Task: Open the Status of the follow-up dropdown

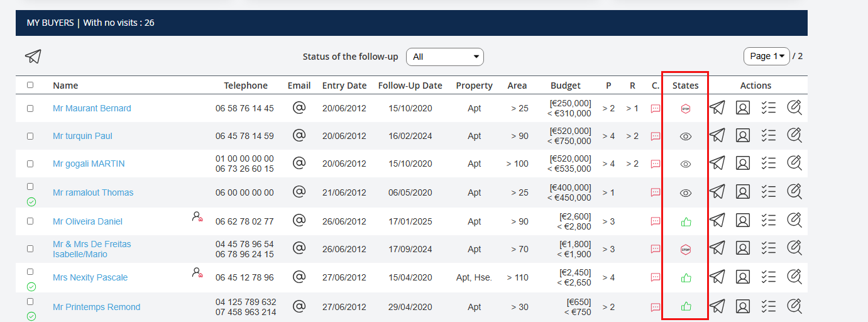Action: pos(444,57)
